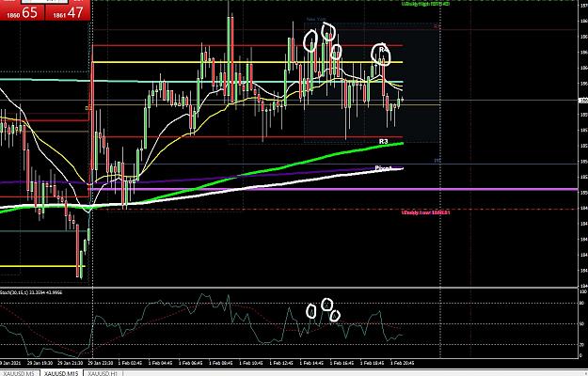Click the R3 pivot level label
This screenshot has height=376, width=588.
pos(383,141)
